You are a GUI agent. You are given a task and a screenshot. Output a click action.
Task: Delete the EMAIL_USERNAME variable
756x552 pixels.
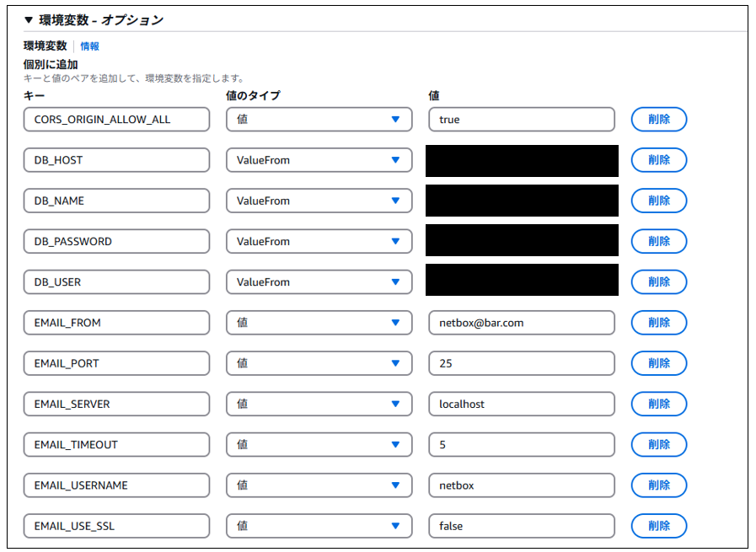pyautogui.click(x=659, y=485)
